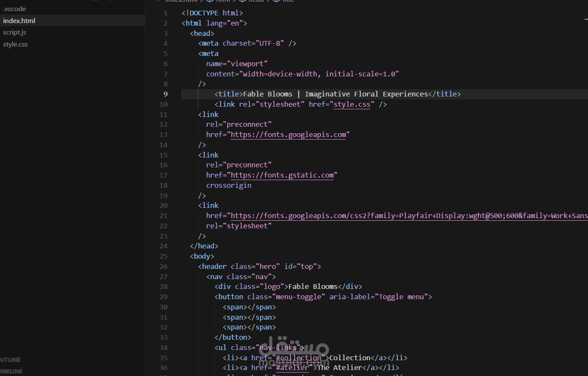Click rel="stylesheet" on line 10
This screenshot has height=376, width=588.
click(x=272, y=104)
